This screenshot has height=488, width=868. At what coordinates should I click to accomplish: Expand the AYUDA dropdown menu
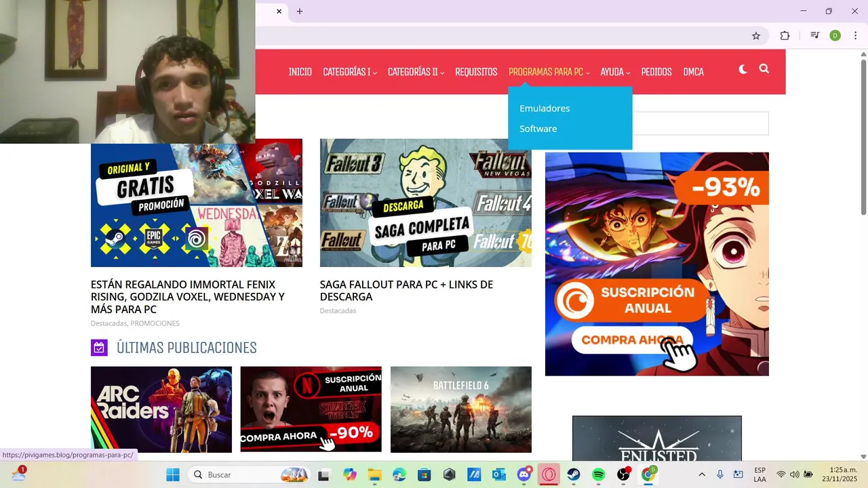[x=615, y=72]
